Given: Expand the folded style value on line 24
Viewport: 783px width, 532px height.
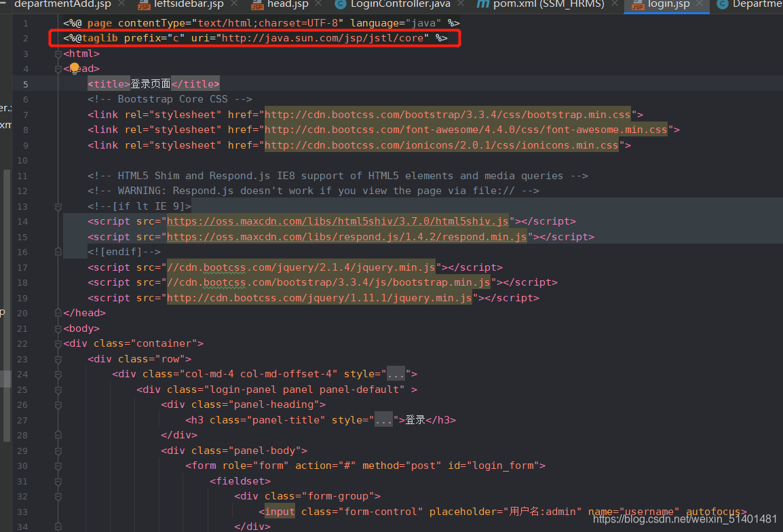Looking at the screenshot, I should click(x=396, y=374).
